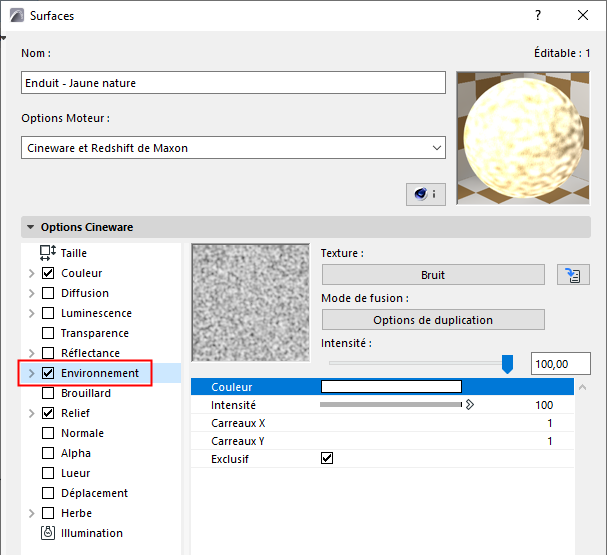Click the Alpha list label
Viewport: 607px width, 555px height.
(x=76, y=453)
